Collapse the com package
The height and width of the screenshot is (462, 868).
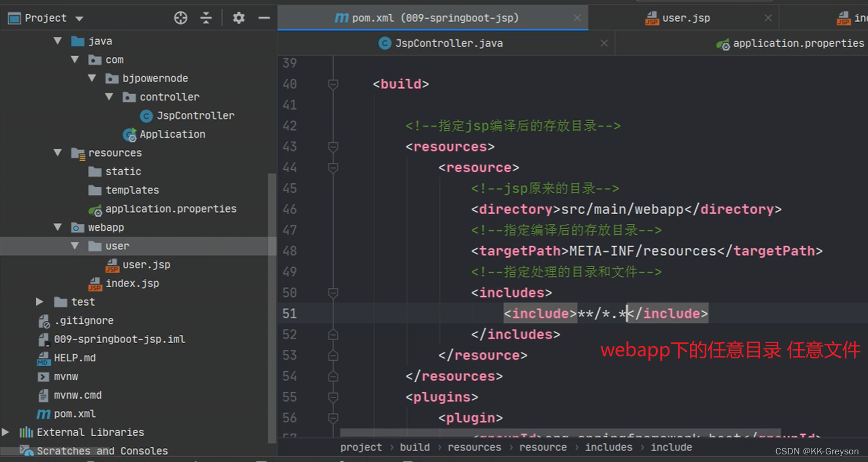click(x=75, y=60)
